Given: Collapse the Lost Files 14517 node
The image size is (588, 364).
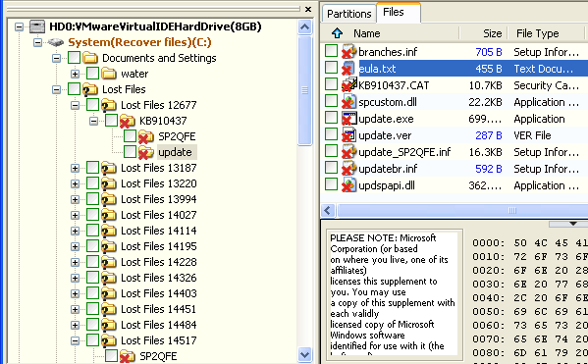Looking at the screenshot, I should coord(75,340).
